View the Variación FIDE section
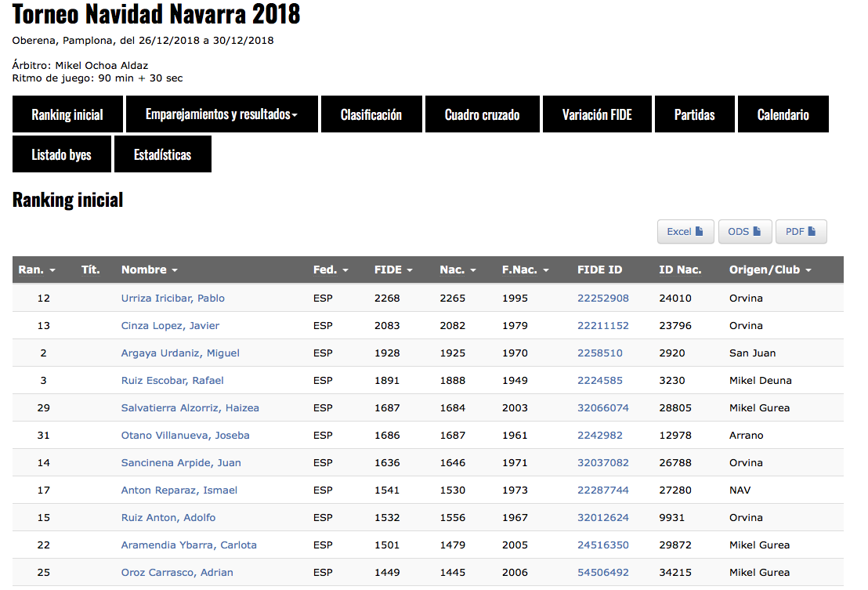Image resolution: width=868 pixels, height=590 pixels. coord(597,114)
